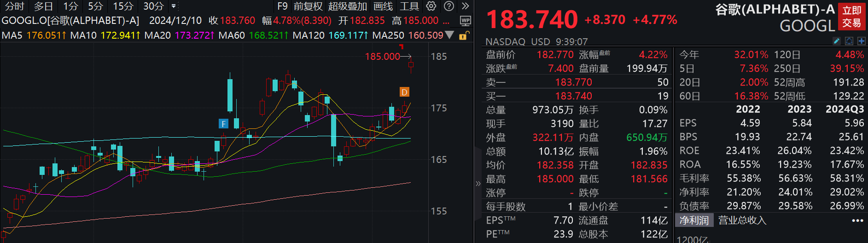Click the PE TTM 23.9 value
This screenshot has width=868, height=243.
click(563, 234)
